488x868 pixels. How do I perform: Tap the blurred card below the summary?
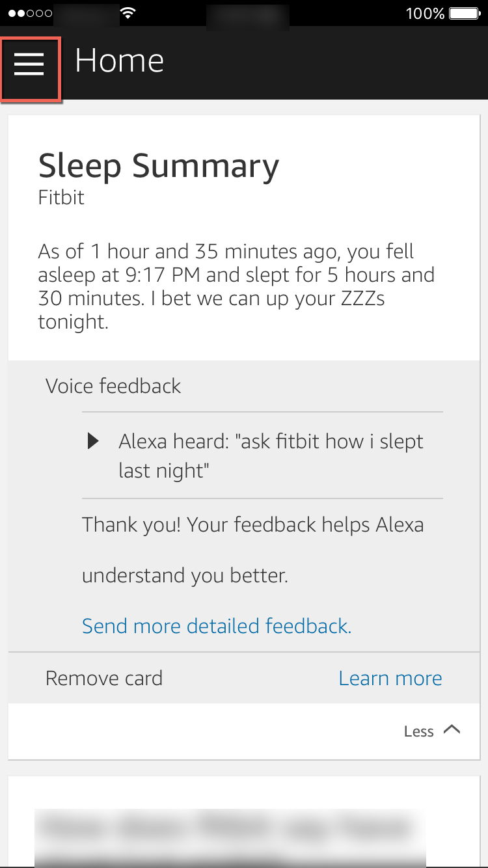click(244, 826)
